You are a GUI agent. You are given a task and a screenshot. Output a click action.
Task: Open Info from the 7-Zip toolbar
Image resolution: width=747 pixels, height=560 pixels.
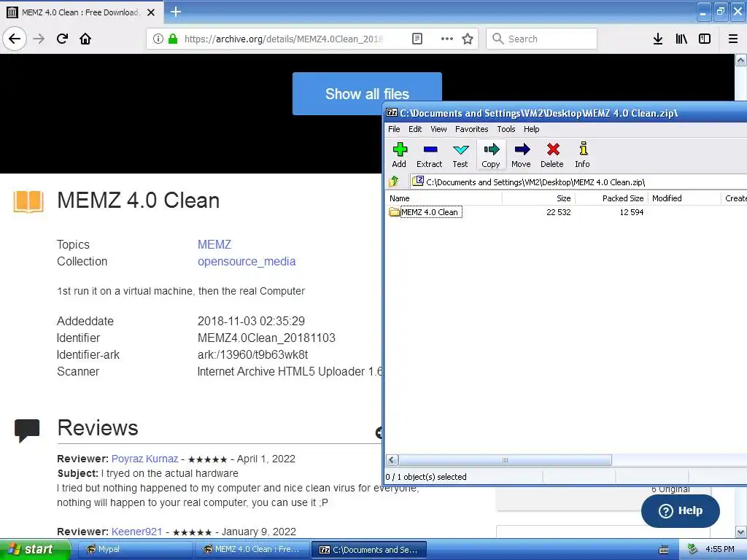582,155
